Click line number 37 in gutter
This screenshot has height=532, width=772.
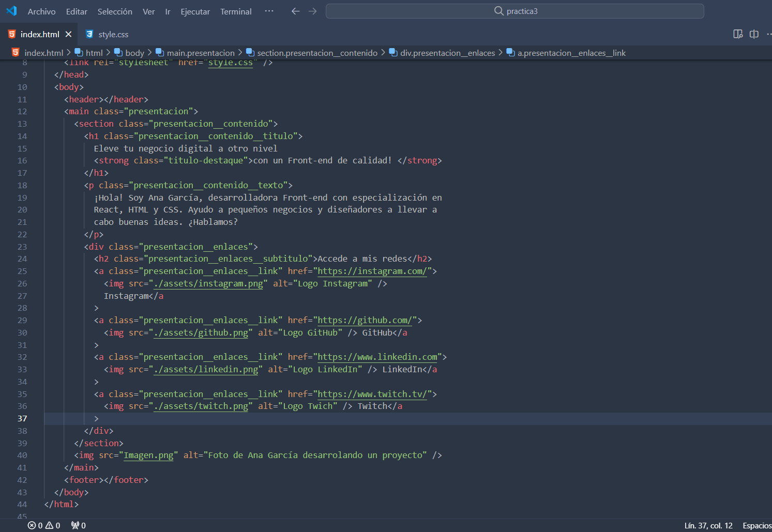22,418
